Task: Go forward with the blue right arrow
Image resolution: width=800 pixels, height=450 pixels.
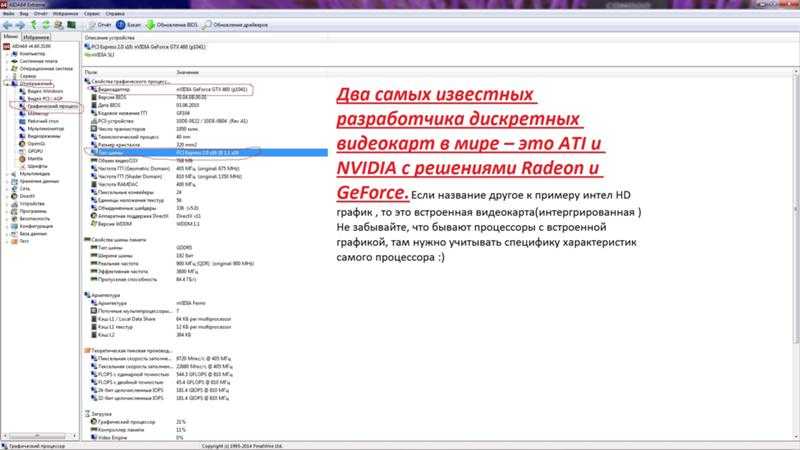Action: (20, 25)
